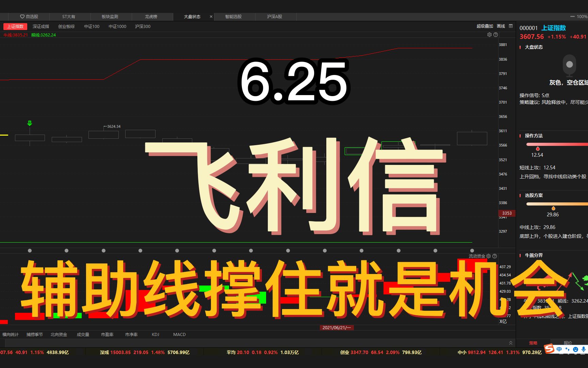The height and width of the screenshot is (368, 588).
Task: Click the 深成 15003.85 status entry
Action: pyautogui.click(x=145, y=352)
